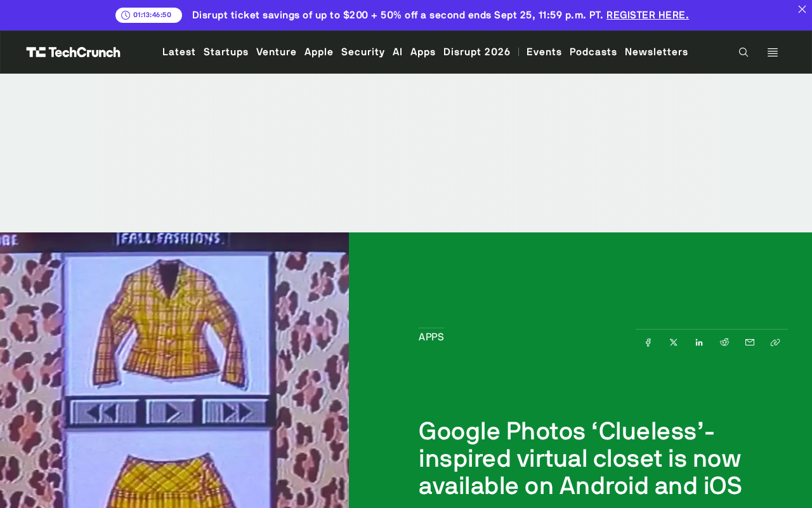Viewport: 812px width, 508px height.
Task: Share article on X
Action: (674, 342)
